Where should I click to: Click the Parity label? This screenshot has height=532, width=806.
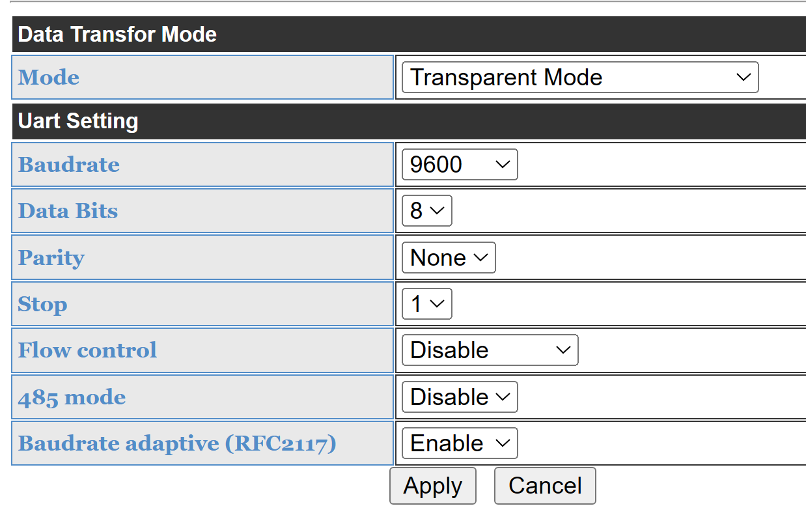pos(51,258)
